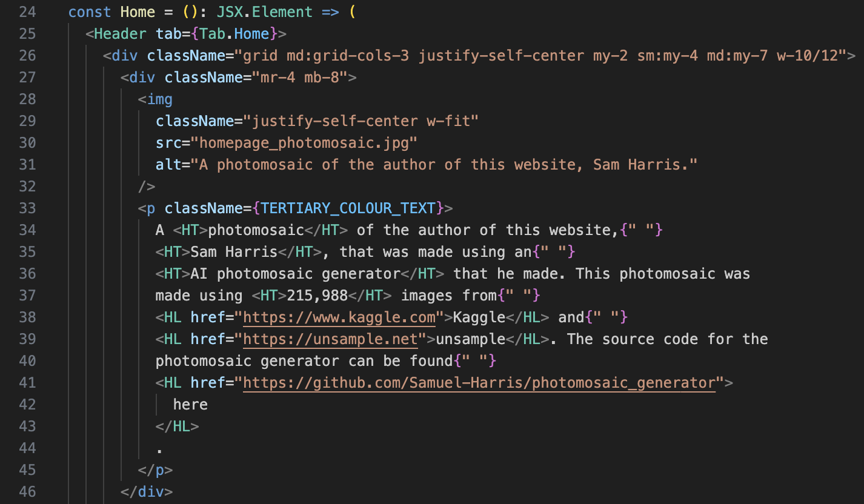Click the 'src' attribute name

pos(168,142)
